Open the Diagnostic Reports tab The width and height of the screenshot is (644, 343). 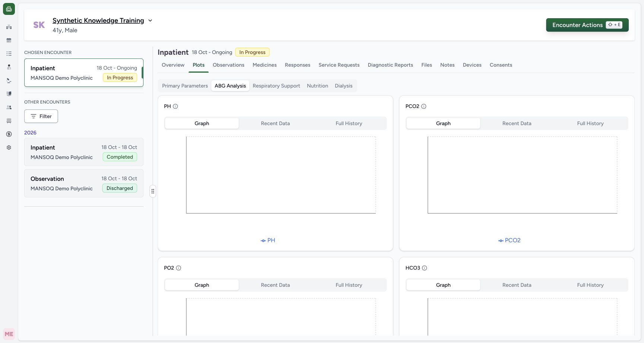click(x=391, y=65)
